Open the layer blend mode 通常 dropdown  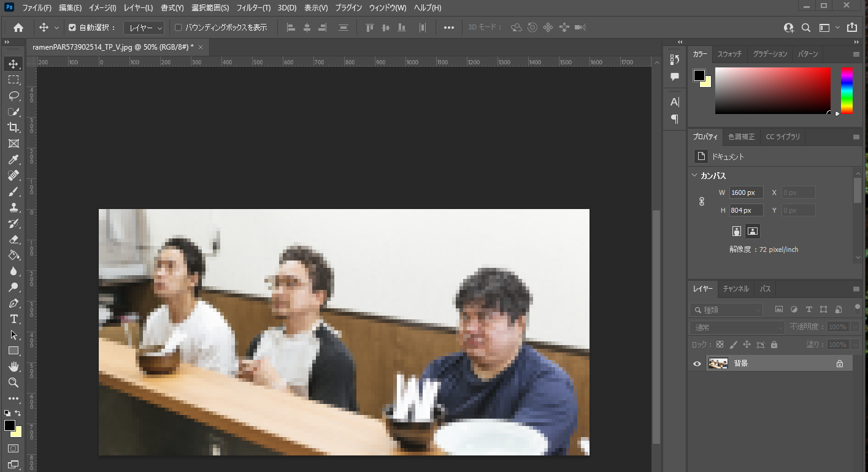737,327
